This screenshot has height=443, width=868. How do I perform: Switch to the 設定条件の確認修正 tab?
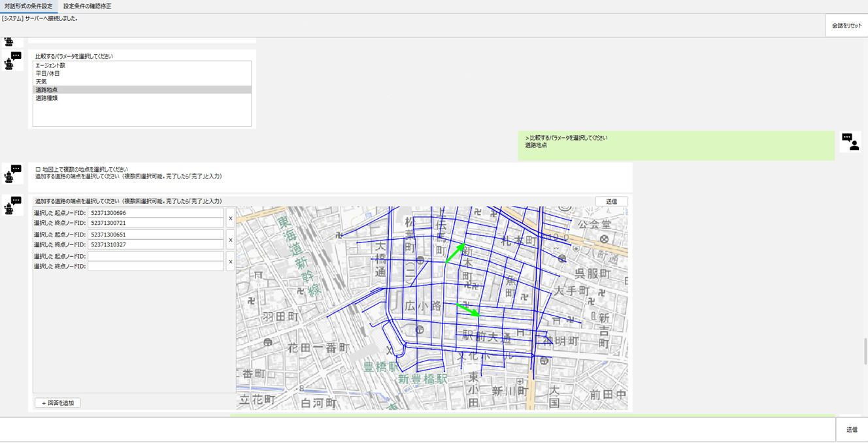click(x=87, y=7)
